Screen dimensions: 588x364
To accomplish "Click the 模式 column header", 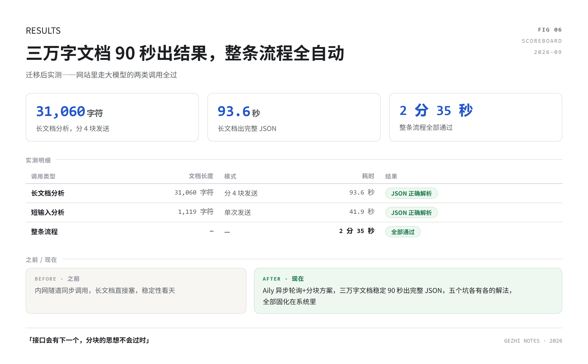I will click(230, 176).
